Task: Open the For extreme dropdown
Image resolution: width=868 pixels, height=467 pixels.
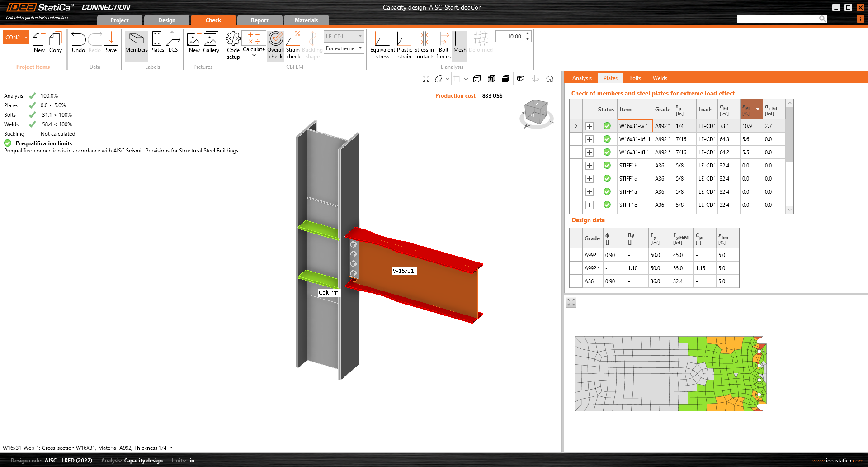Action: (x=344, y=48)
